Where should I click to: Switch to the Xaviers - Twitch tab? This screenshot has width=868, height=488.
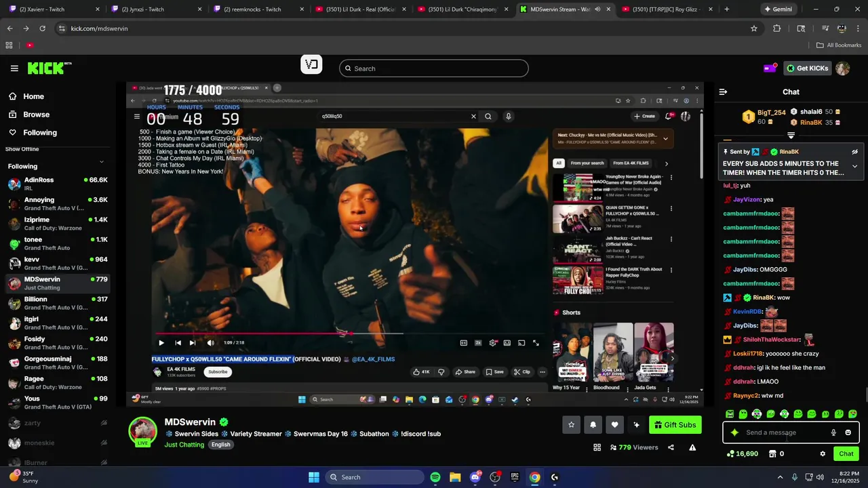(x=55, y=9)
